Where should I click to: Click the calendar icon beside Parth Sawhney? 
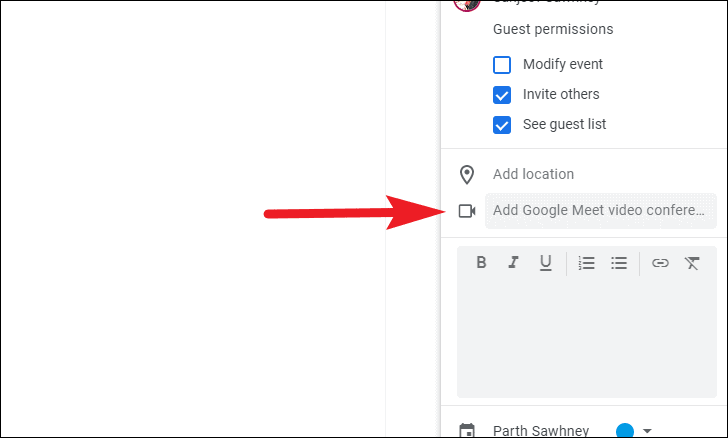pyautogui.click(x=467, y=431)
